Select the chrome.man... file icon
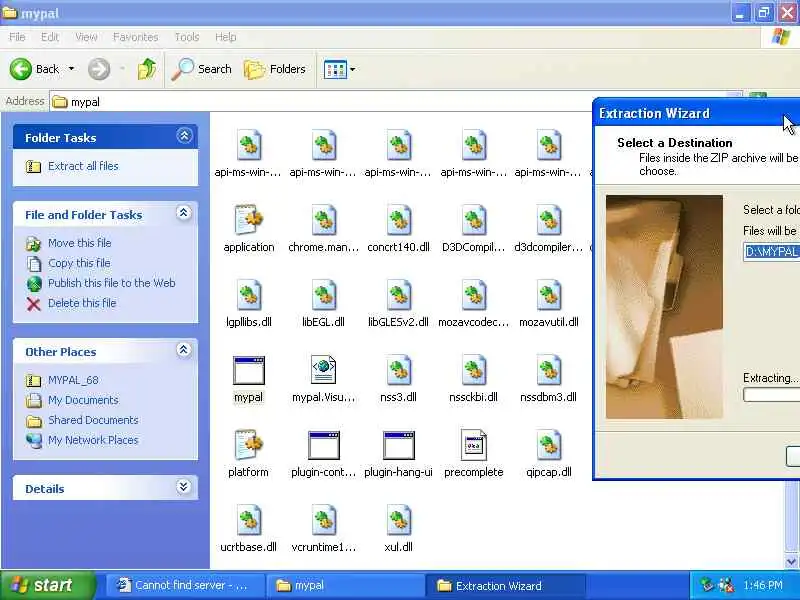800x600 pixels. 323,219
